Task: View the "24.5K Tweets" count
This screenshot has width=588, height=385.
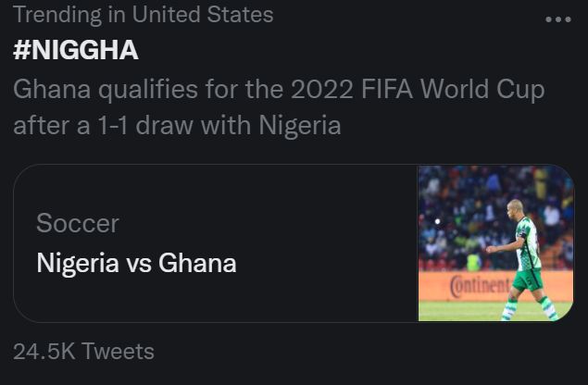Action: pos(83,352)
